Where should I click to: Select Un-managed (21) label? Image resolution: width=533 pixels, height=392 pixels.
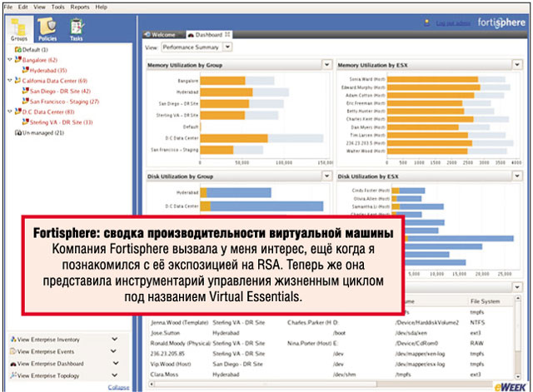(x=43, y=133)
